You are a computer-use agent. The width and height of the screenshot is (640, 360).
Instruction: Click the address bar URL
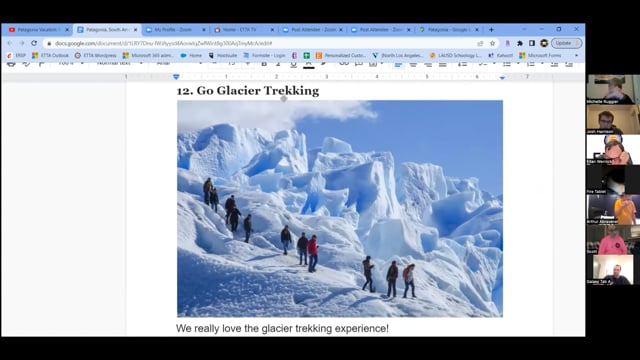point(164,43)
